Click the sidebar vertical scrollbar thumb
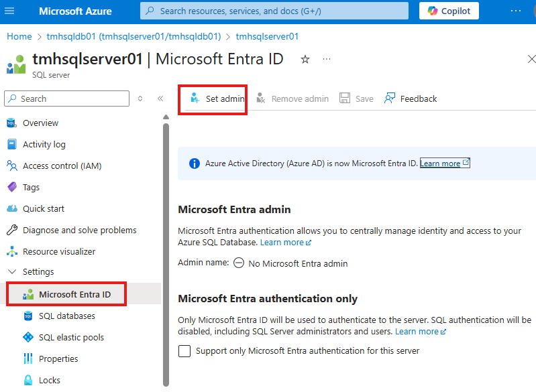Image resolution: width=536 pixels, height=392 pixels. click(x=166, y=255)
